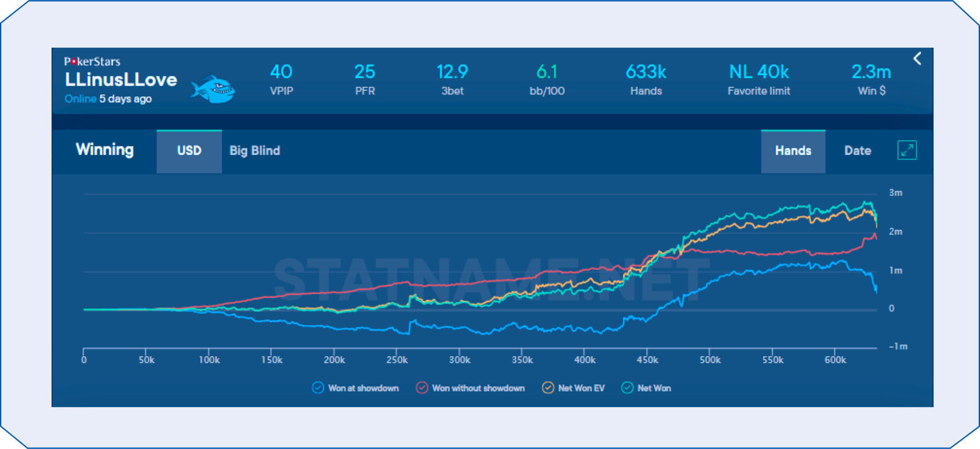Toggle the Net Won series
This screenshot has width=980, height=449.
click(x=627, y=388)
